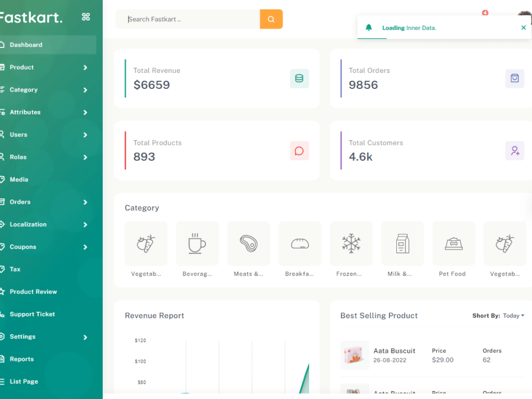
Task: Select the first Vegetables category icon
Action: pos(146,243)
